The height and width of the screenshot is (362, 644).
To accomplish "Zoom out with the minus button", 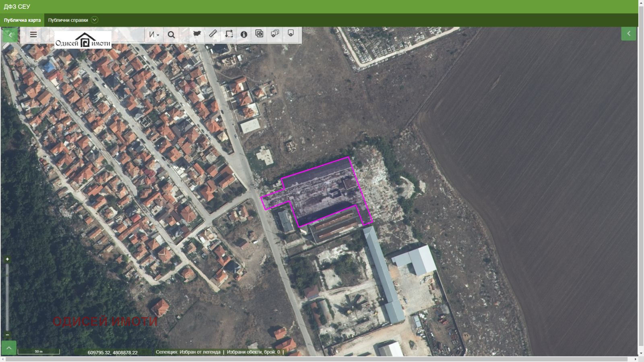I will 7,335.
